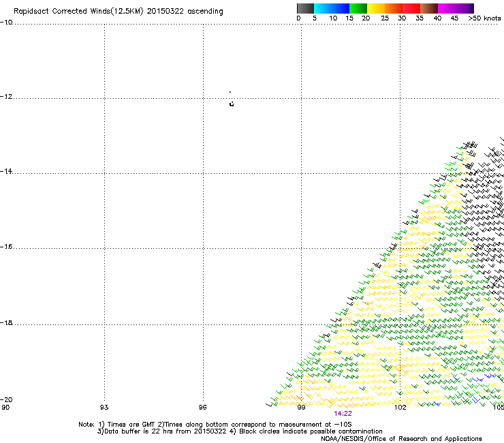The image size is (504, 443).
Task: Click the '-12' latitude axis label
Action: 6,97
